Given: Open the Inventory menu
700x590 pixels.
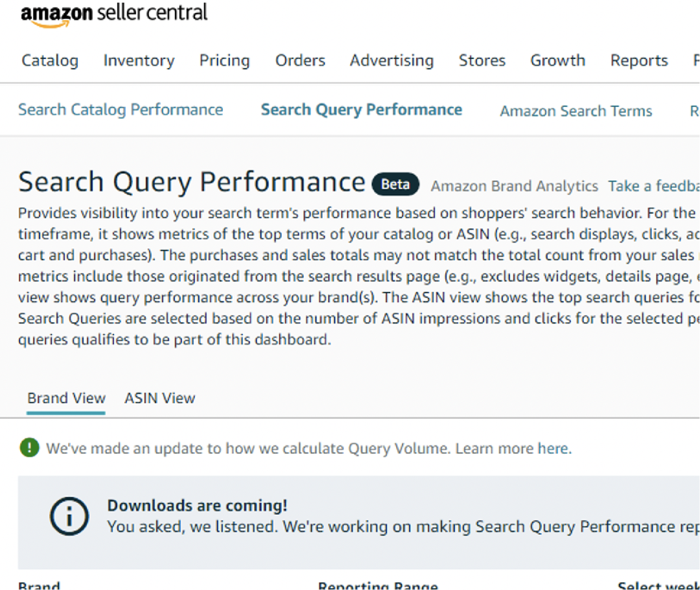Looking at the screenshot, I should [139, 61].
